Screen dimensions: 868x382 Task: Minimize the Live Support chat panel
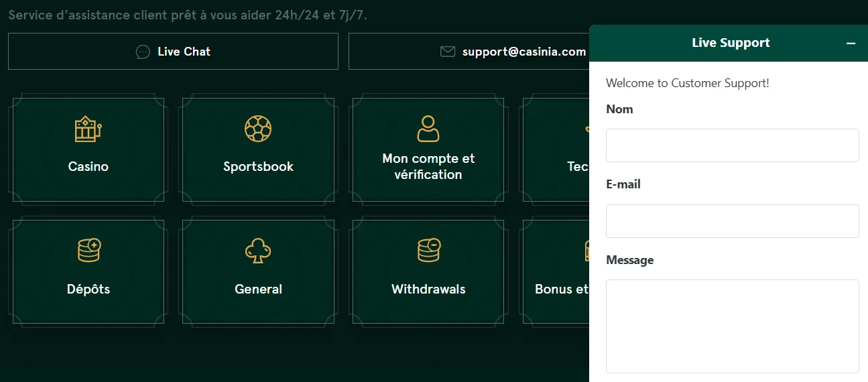(x=851, y=43)
